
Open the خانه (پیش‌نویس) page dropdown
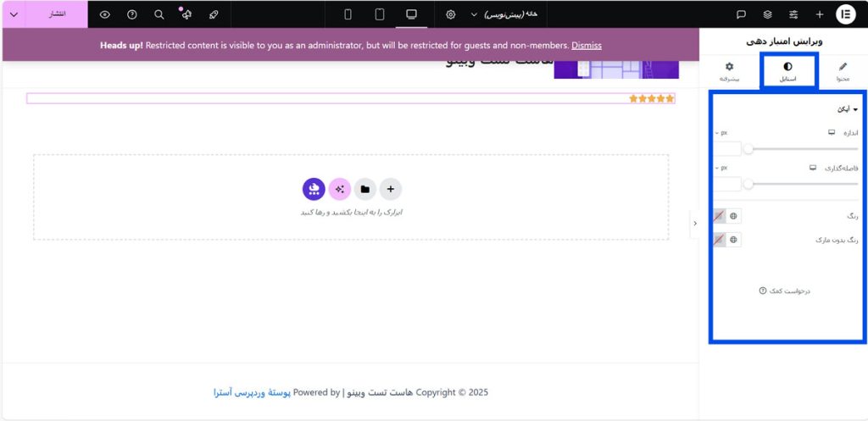tap(509, 14)
